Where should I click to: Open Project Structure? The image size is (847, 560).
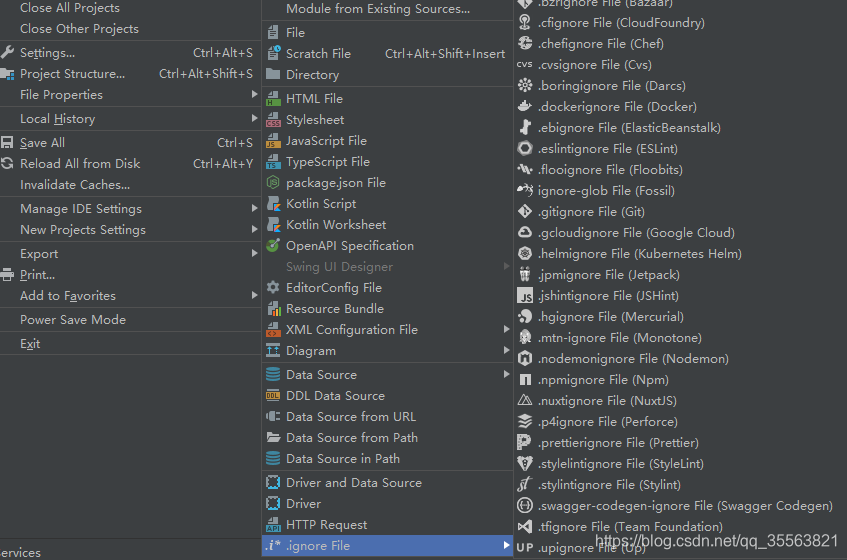point(72,74)
